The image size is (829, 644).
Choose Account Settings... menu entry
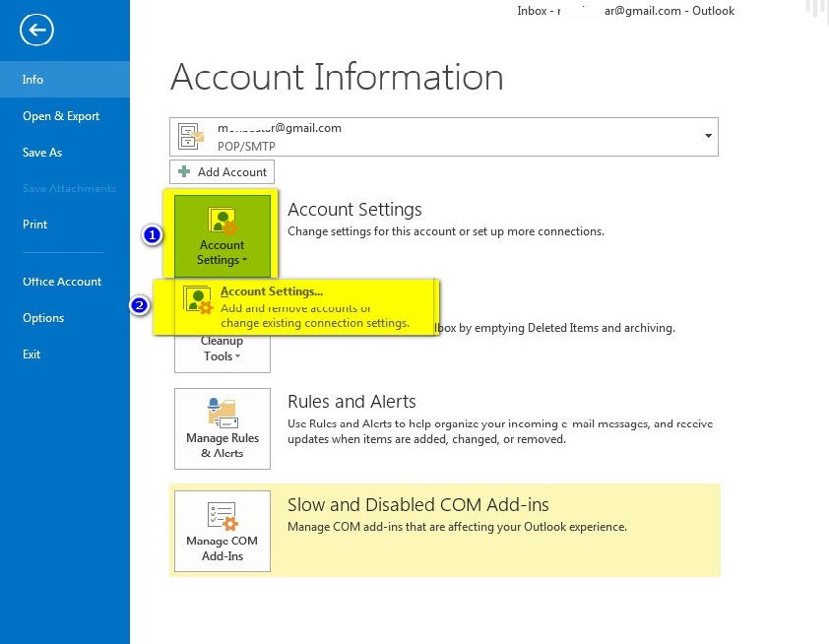pos(296,307)
